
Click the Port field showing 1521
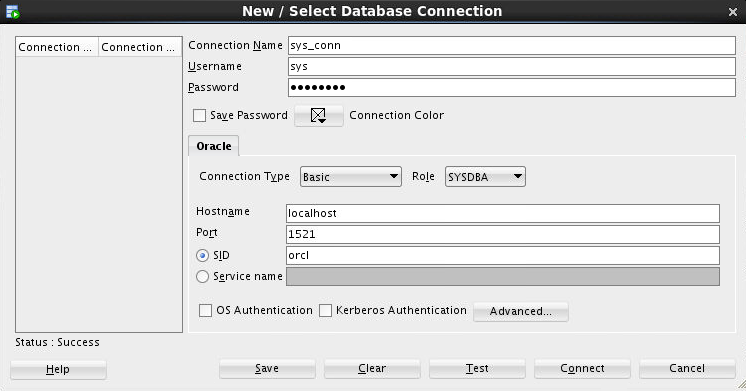tap(503, 235)
